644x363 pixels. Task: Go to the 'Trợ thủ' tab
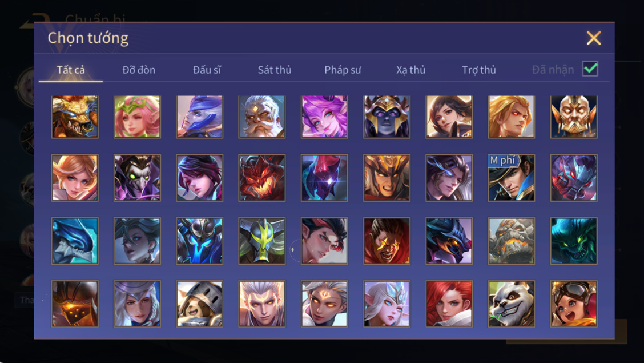point(479,70)
